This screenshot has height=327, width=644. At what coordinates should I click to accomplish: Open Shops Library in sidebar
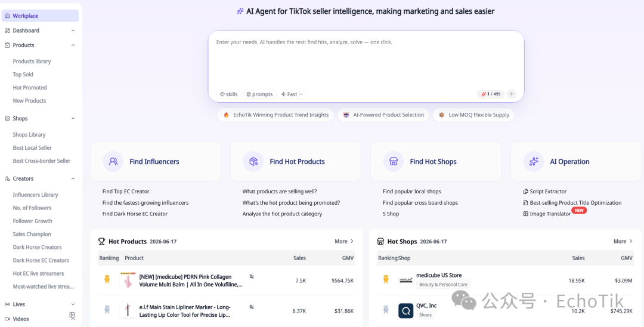(x=29, y=135)
